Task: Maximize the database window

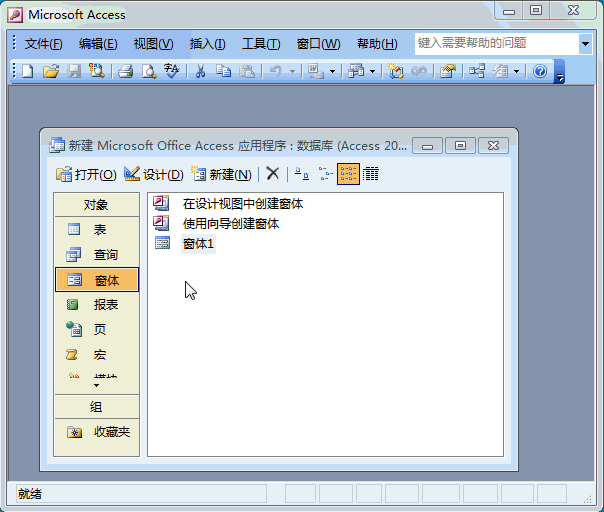Action: [x=460, y=146]
